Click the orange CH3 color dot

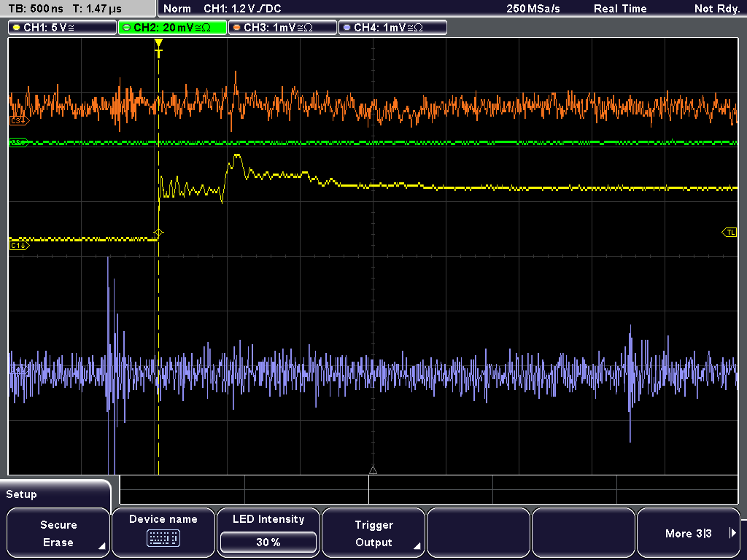point(237,28)
